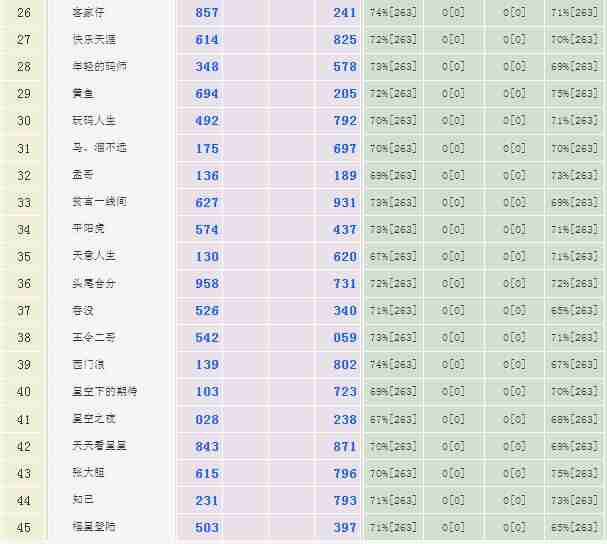Click the blue number 028 in row 41
The image size is (607, 544).
pos(207,419)
